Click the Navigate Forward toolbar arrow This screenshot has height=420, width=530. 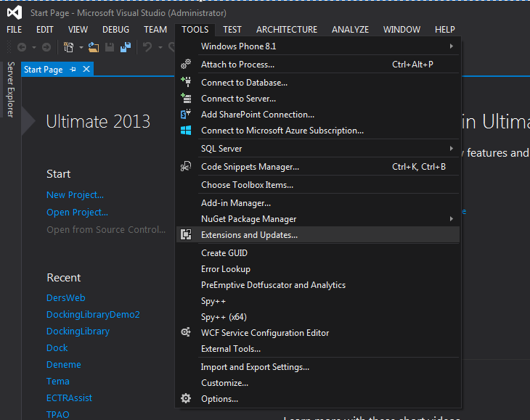tap(46, 47)
